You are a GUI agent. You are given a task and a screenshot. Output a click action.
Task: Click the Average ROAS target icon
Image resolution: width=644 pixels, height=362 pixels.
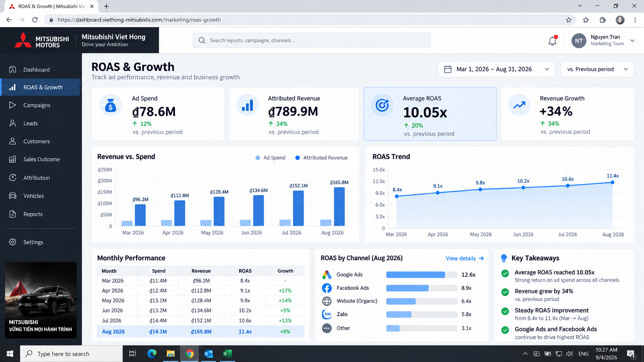tap(382, 105)
